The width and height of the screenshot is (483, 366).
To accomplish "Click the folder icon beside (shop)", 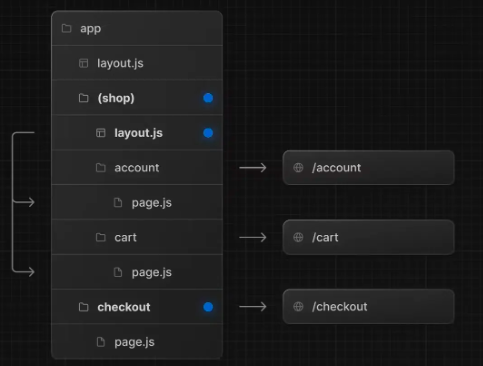I will [84, 98].
